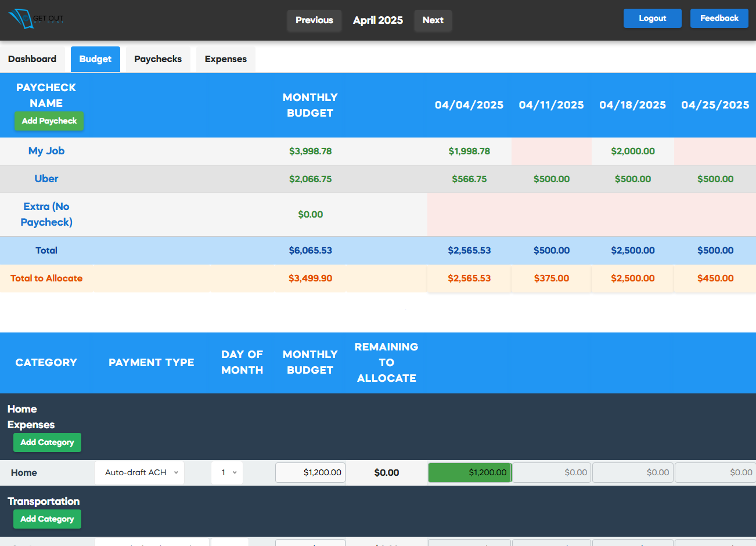Click the Get Out logo icon
The height and width of the screenshot is (546, 756).
[36, 19]
